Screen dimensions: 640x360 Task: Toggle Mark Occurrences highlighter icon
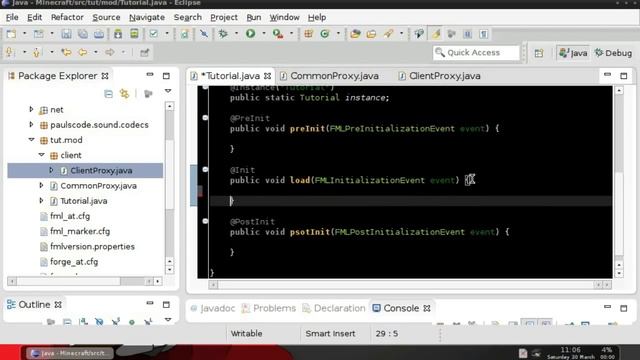coord(436,34)
